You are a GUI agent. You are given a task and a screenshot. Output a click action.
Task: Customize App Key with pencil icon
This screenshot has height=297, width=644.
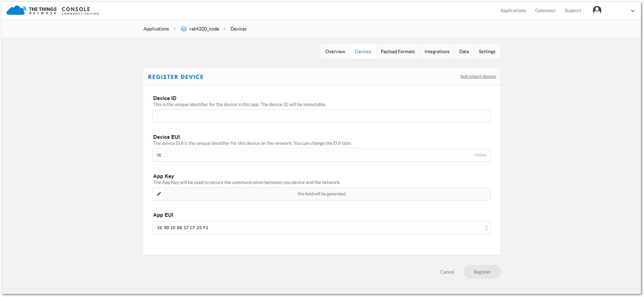click(x=159, y=194)
